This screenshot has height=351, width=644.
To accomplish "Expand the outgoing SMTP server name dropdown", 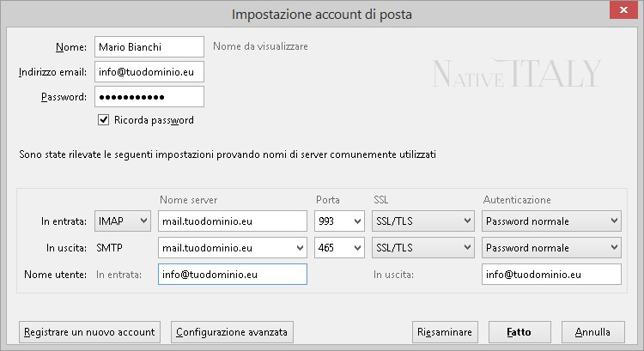I will 233,247.
